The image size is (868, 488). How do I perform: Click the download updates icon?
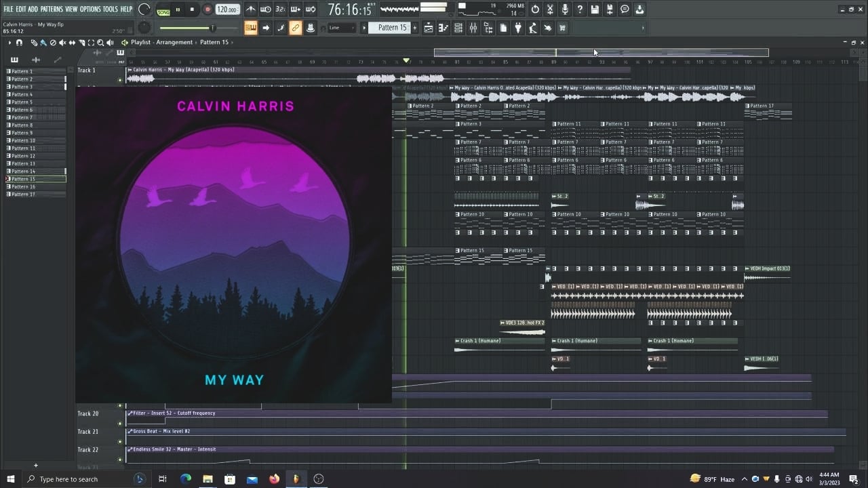(639, 9)
